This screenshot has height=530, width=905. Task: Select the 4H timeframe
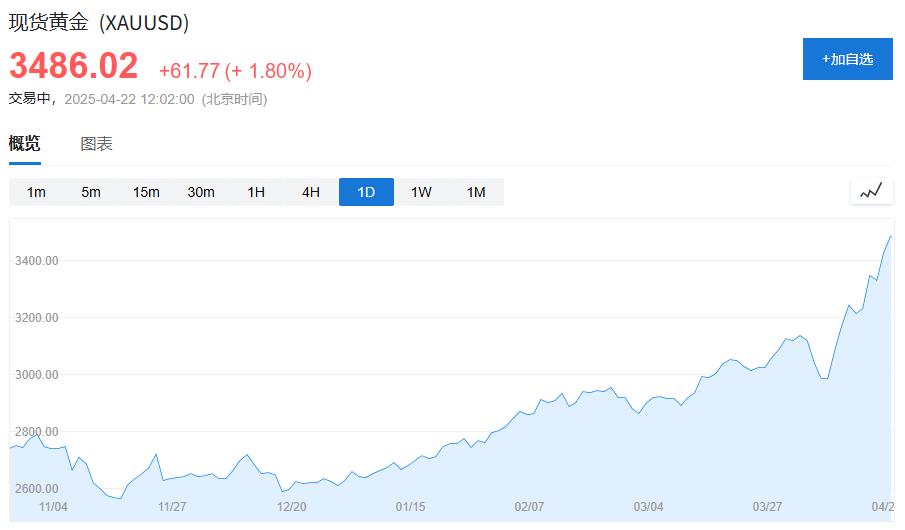coord(311,192)
